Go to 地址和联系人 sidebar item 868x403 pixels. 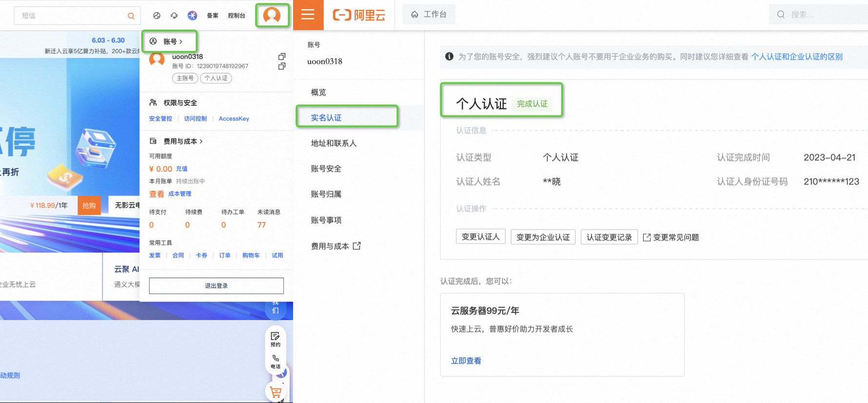(334, 143)
